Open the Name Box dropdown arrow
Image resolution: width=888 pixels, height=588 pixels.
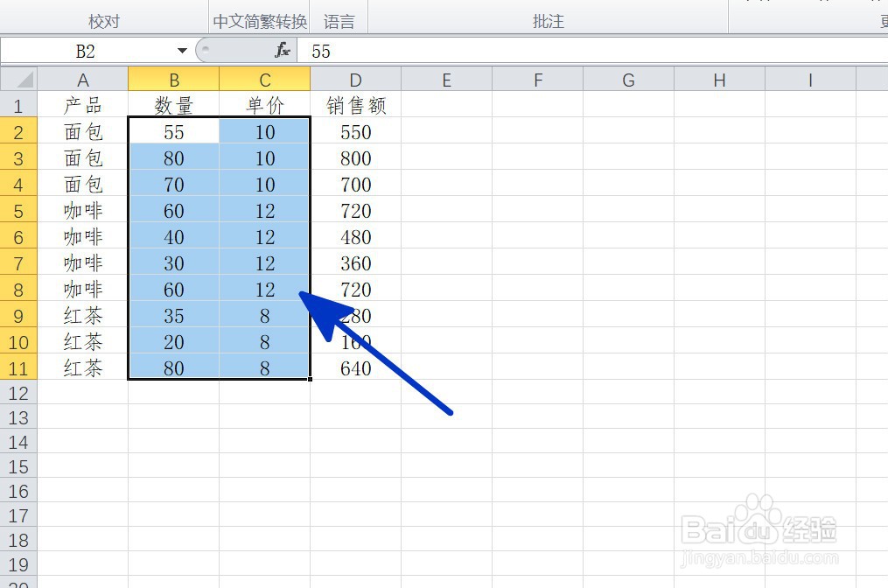[182, 51]
